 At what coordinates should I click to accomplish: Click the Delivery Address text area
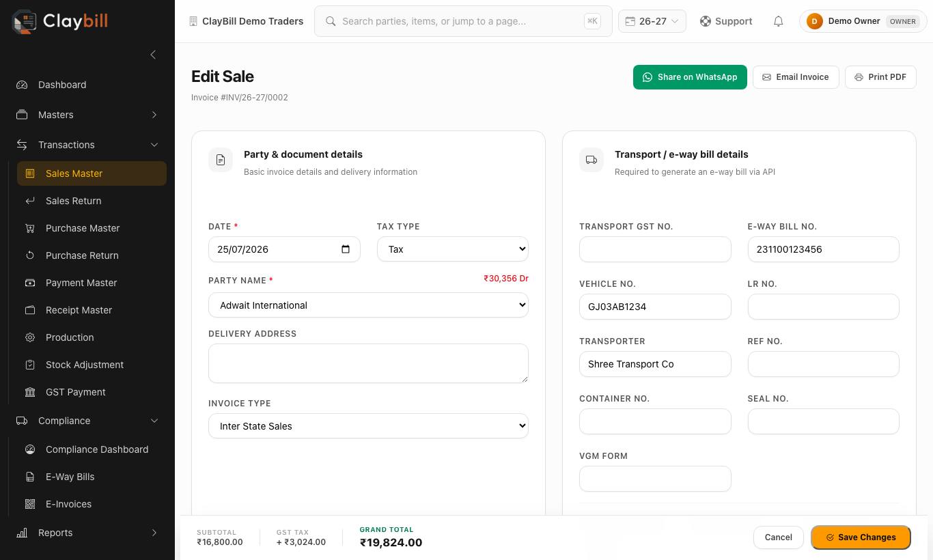tap(368, 363)
